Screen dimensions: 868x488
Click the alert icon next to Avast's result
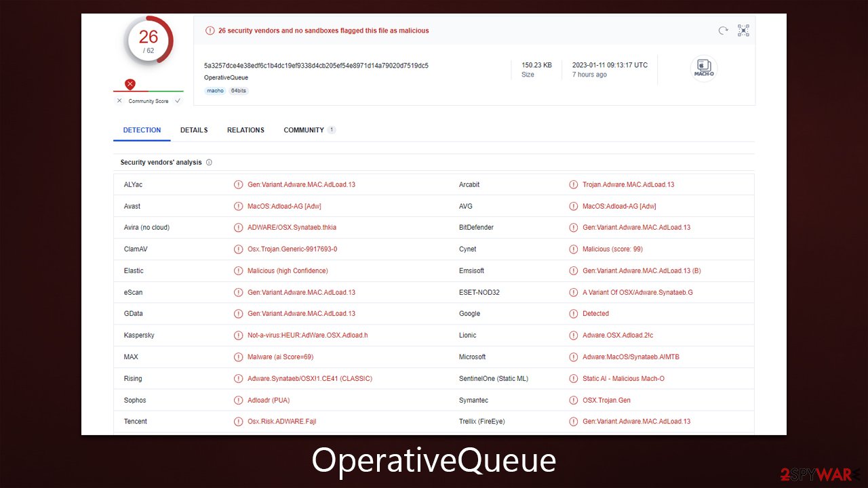pos(238,206)
